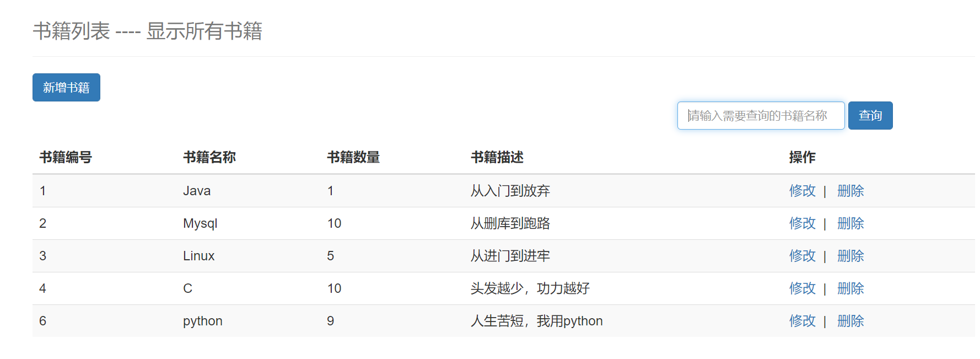This screenshot has height=359, width=980.
Task: Delete the Java book via 删除
Action: [x=850, y=191]
